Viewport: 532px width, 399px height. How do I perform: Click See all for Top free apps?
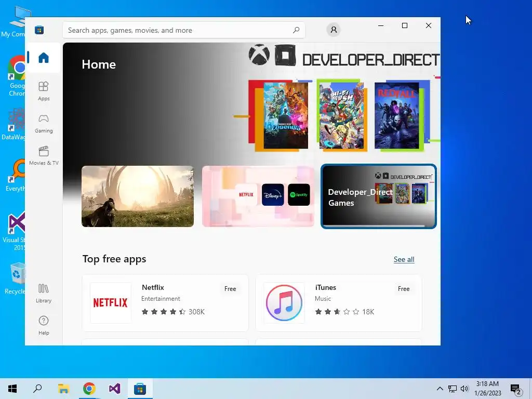[x=404, y=260]
